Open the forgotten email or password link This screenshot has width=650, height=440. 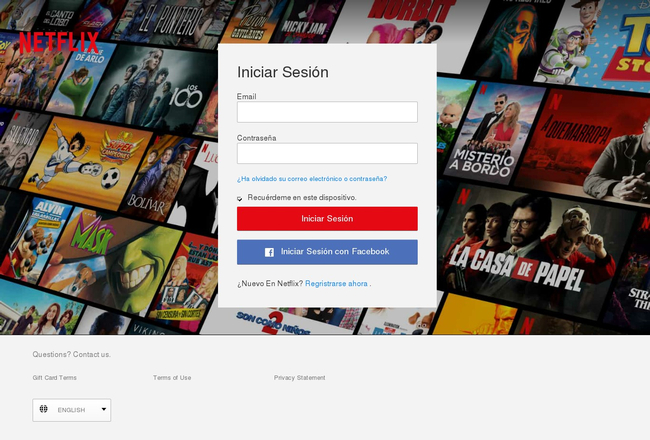(312, 179)
